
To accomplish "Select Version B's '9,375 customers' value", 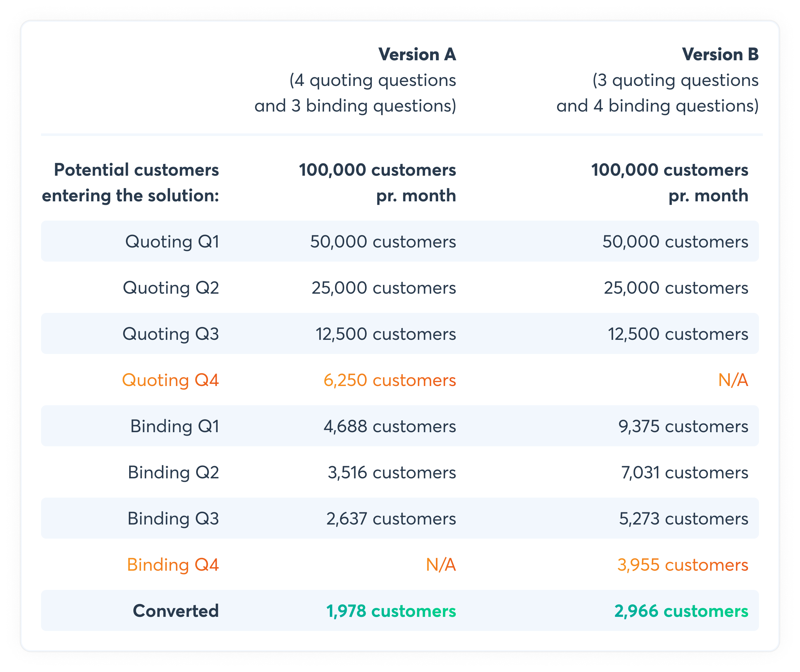I will tap(683, 426).
